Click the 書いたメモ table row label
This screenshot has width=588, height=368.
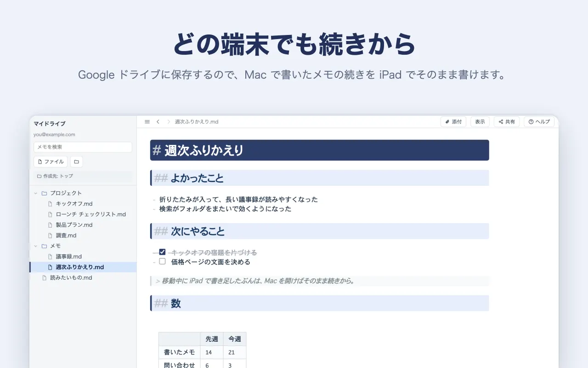(x=180, y=352)
